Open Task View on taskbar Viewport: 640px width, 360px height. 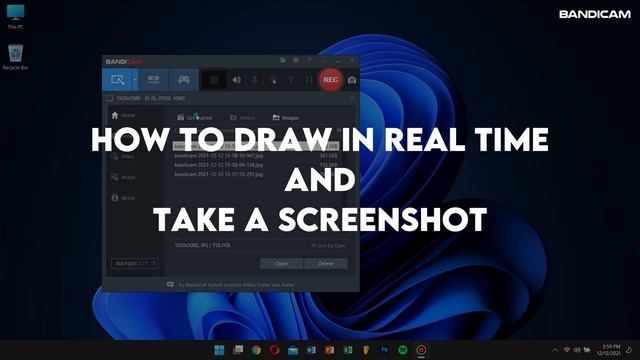click(x=238, y=350)
